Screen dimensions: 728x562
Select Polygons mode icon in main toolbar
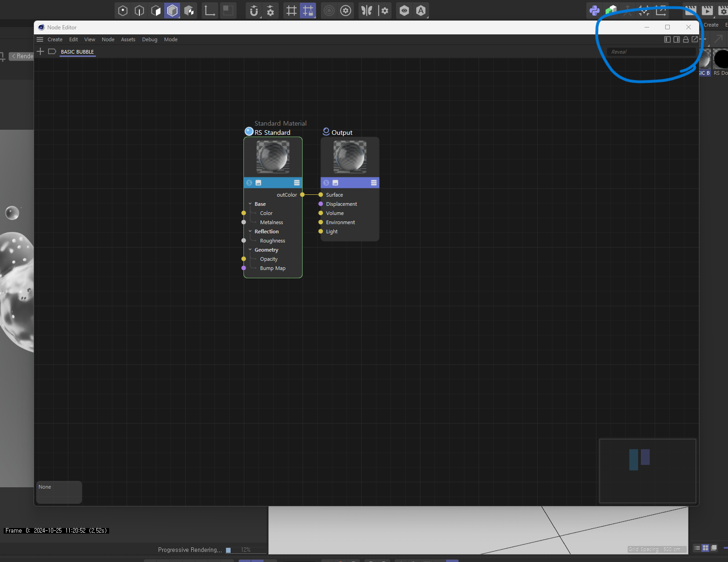(x=156, y=11)
